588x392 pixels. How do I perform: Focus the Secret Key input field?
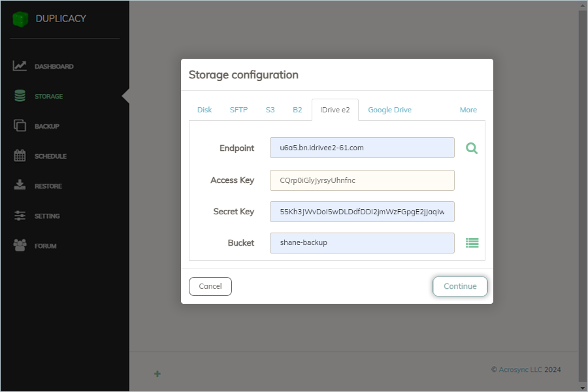(x=362, y=212)
